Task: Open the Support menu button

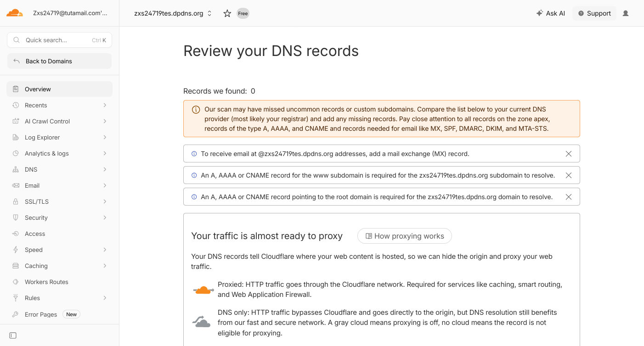Action: pyautogui.click(x=594, y=13)
